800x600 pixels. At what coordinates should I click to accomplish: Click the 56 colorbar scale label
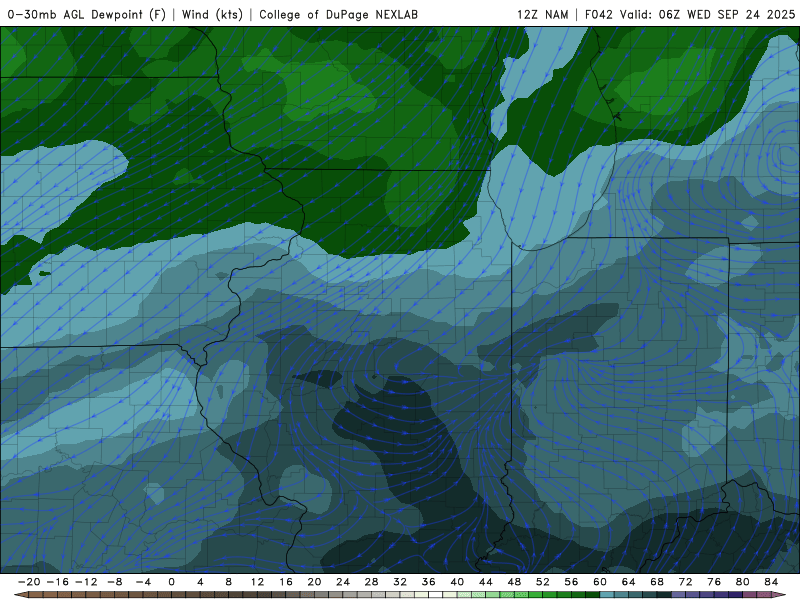[x=571, y=582]
